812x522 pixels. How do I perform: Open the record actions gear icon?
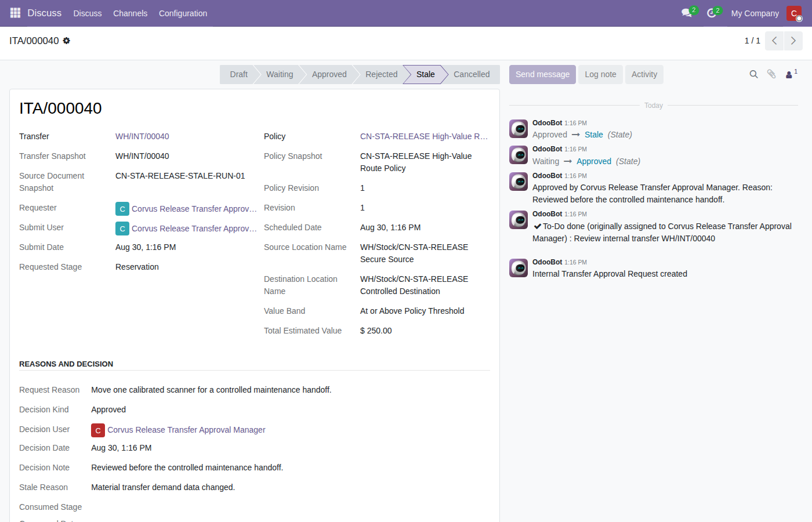click(x=66, y=41)
